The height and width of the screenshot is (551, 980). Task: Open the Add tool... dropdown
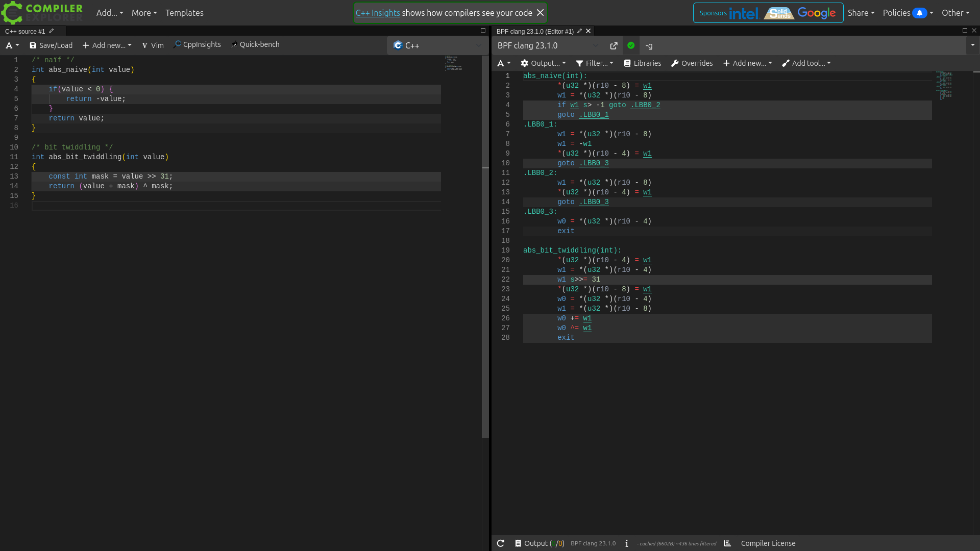click(x=806, y=63)
